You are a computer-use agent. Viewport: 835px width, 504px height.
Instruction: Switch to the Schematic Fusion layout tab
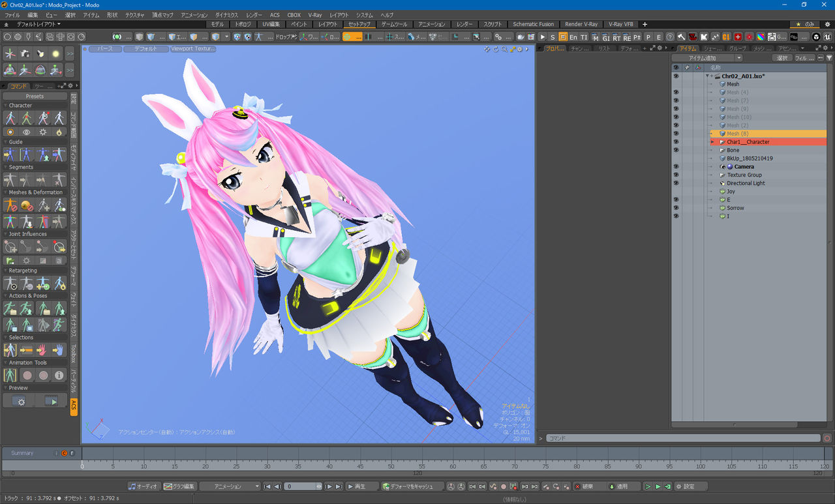533,24
